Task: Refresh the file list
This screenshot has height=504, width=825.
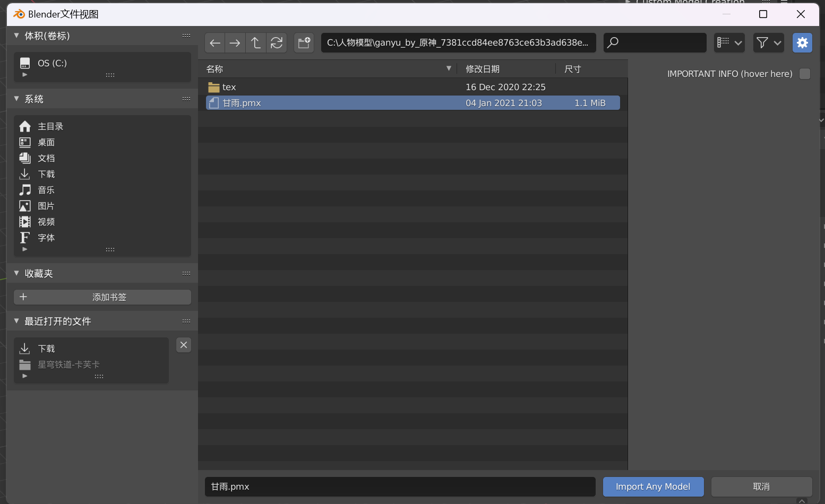Action: 277,43
